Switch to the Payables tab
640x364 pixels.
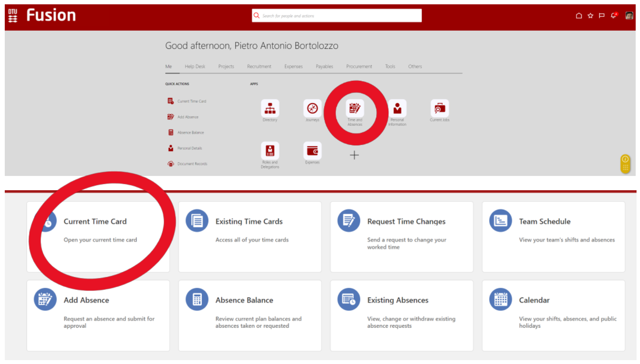tap(324, 67)
